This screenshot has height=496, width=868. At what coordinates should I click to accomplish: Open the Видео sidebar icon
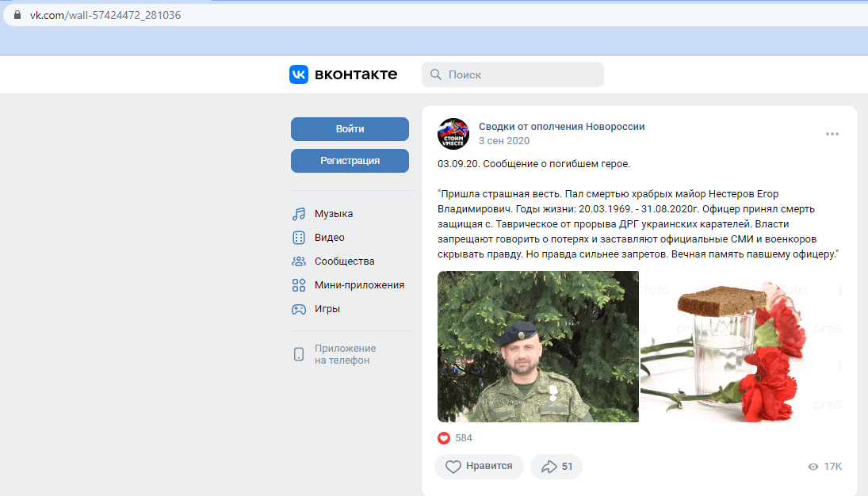point(298,238)
